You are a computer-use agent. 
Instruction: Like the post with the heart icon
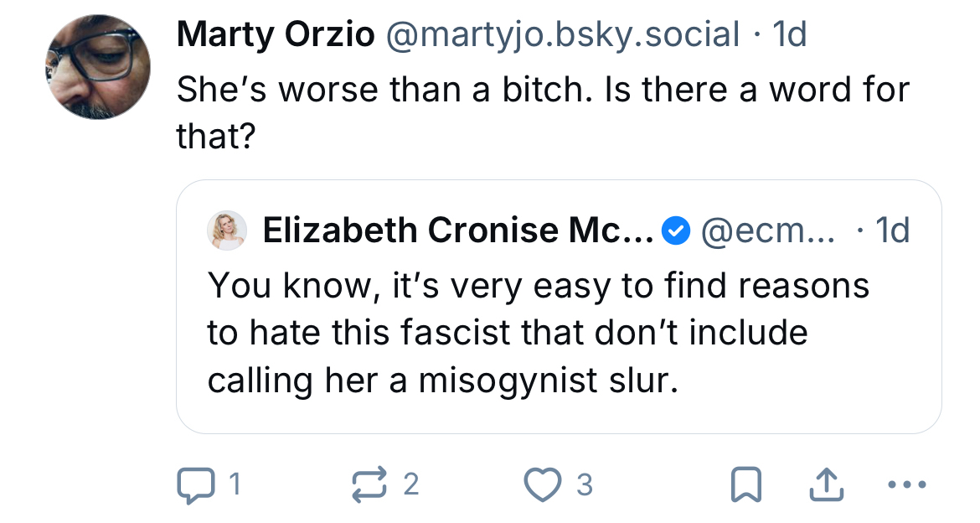[542, 484]
